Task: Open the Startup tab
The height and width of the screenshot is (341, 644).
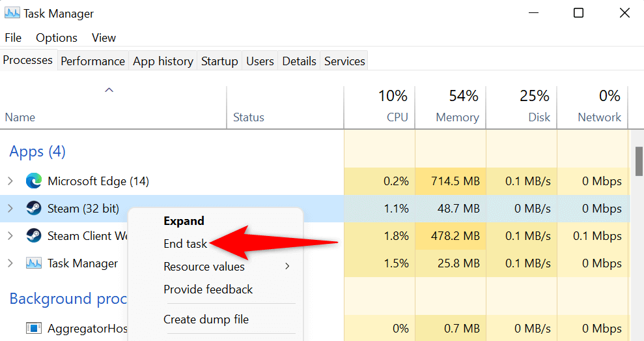Action: pos(219,61)
